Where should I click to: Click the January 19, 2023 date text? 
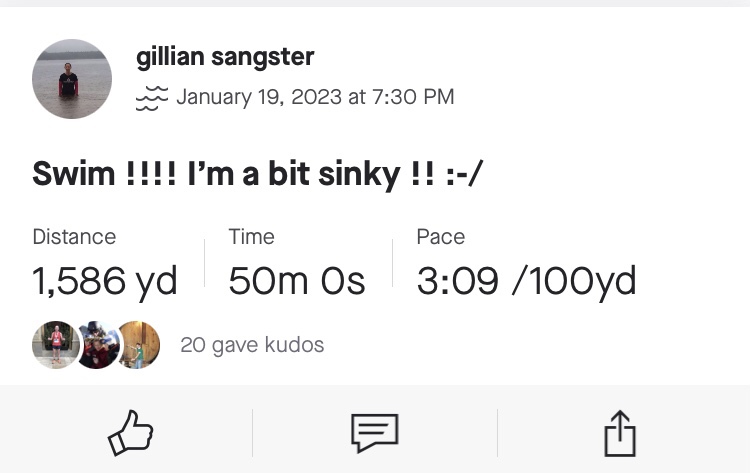[259, 97]
